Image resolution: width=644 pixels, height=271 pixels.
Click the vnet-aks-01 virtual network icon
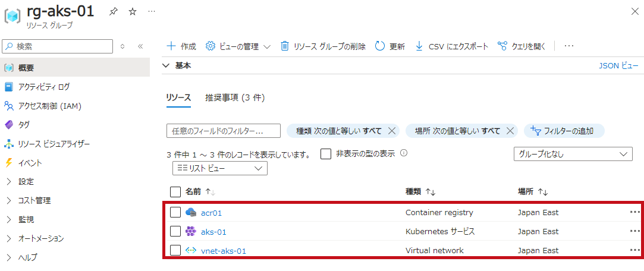(x=191, y=250)
